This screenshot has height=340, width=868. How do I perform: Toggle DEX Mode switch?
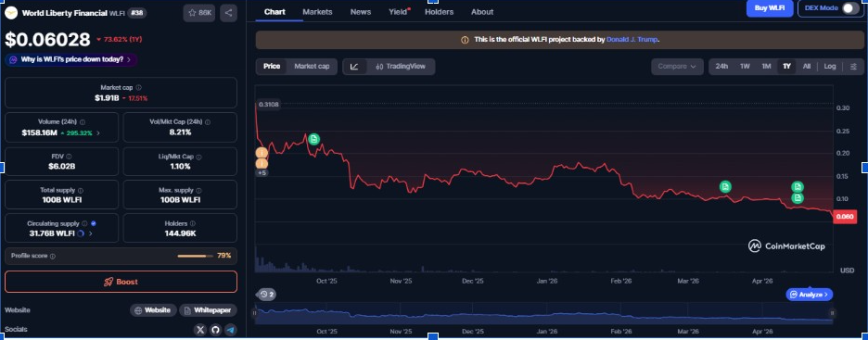click(x=850, y=8)
